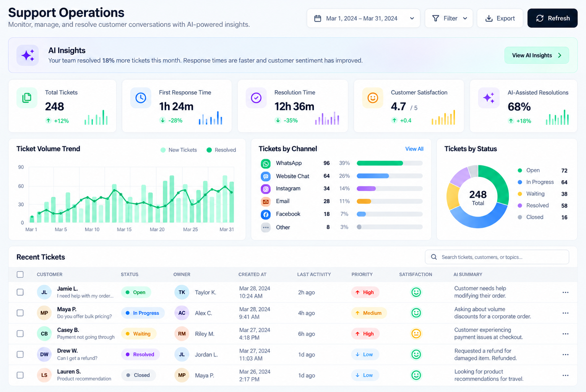Toggle the select-all tickets checkbox

(x=20, y=274)
